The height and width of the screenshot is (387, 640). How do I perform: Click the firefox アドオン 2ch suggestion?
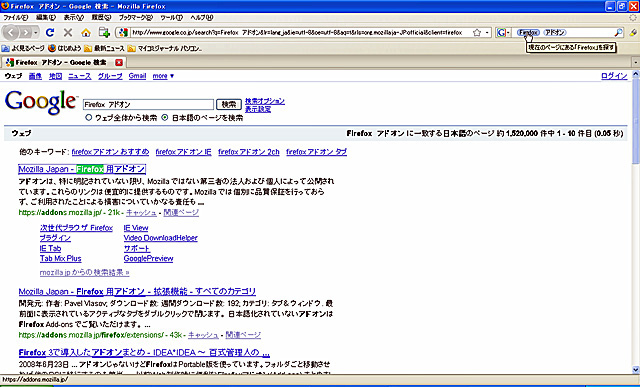249,152
